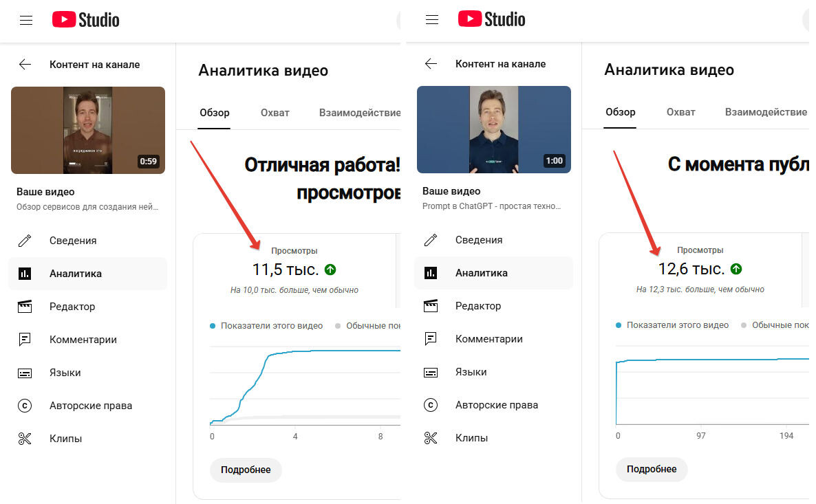Switch to Охват tab in the 0:59 video analytics
Image resolution: width=816 pixels, height=504 pixels.
(275, 113)
